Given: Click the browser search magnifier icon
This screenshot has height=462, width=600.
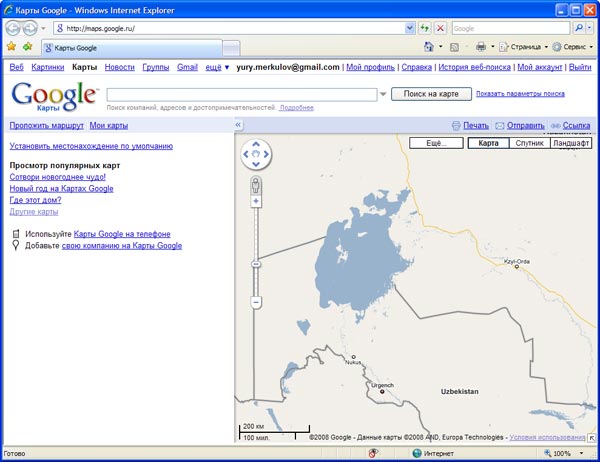Looking at the screenshot, I should 579,28.
